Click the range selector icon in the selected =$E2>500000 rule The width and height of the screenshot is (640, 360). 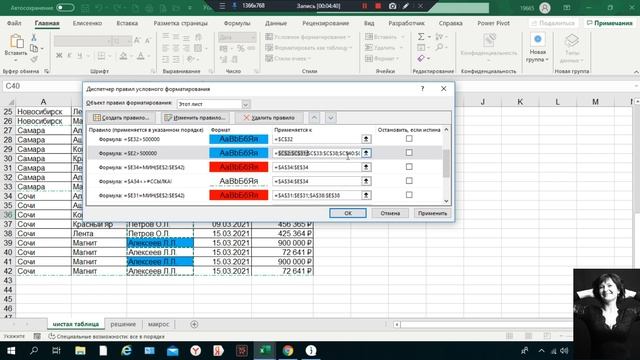pos(366,153)
